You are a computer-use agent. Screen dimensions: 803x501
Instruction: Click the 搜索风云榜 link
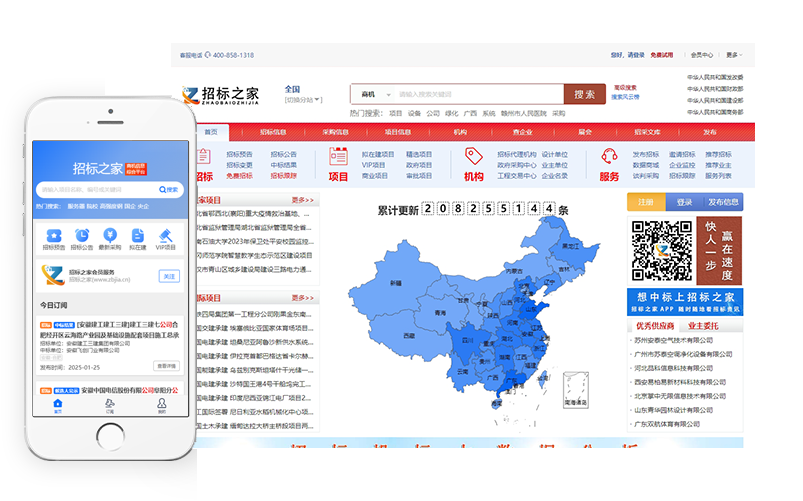[625, 97]
